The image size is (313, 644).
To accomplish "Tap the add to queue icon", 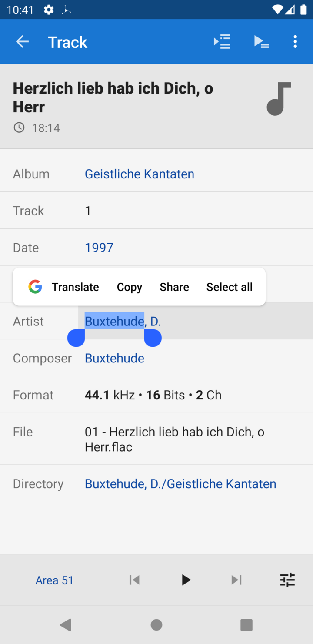I will coord(261,42).
